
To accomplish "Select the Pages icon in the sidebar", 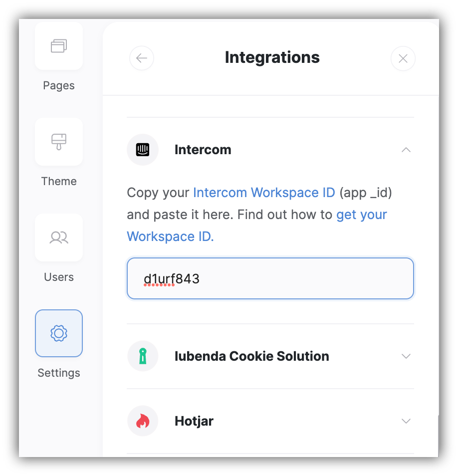I will point(58,46).
